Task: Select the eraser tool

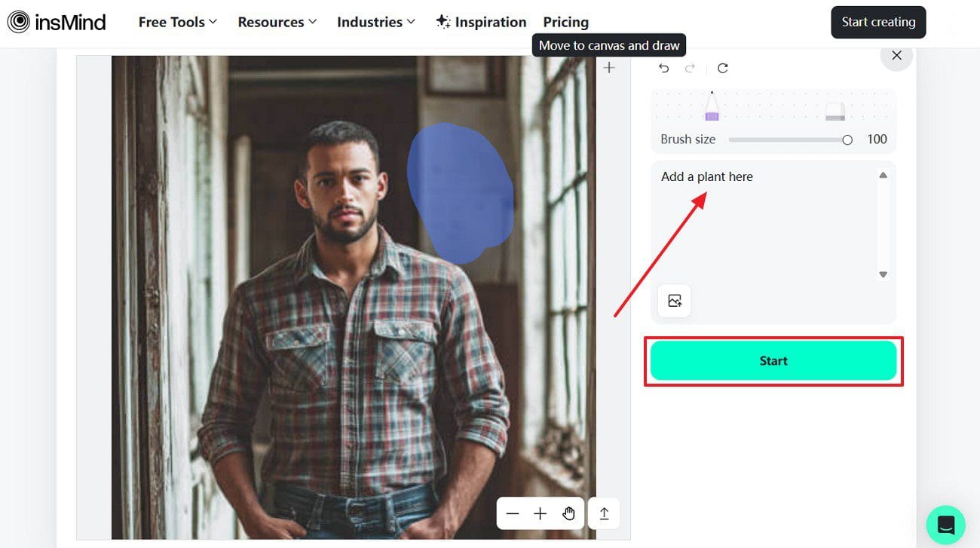Action: point(835,112)
